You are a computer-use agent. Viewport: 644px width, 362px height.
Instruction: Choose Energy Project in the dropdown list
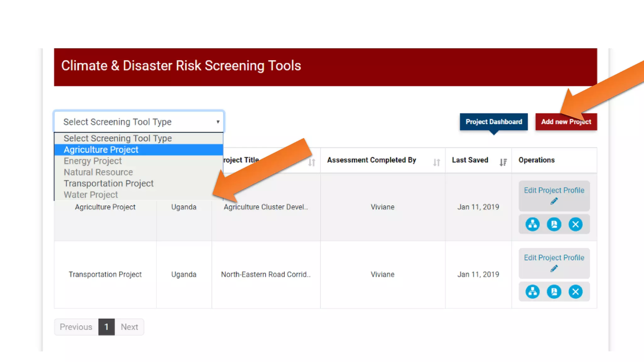92,161
